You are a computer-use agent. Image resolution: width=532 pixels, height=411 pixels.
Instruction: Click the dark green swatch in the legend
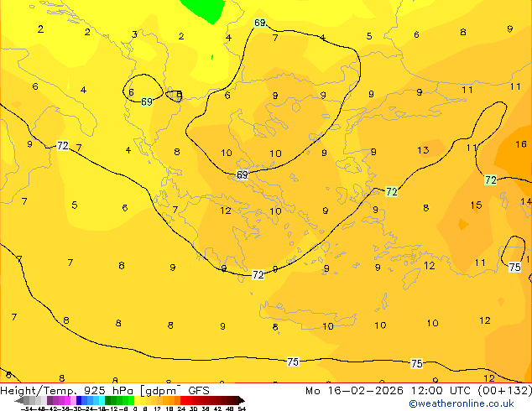pyautogui.click(x=107, y=400)
